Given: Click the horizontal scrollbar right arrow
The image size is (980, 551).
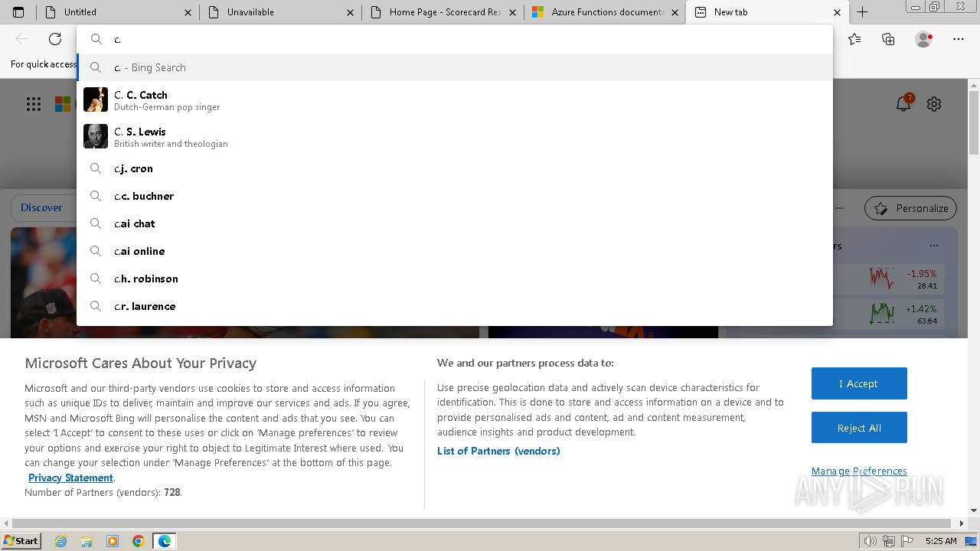Looking at the screenshot, I should [962, 523].
